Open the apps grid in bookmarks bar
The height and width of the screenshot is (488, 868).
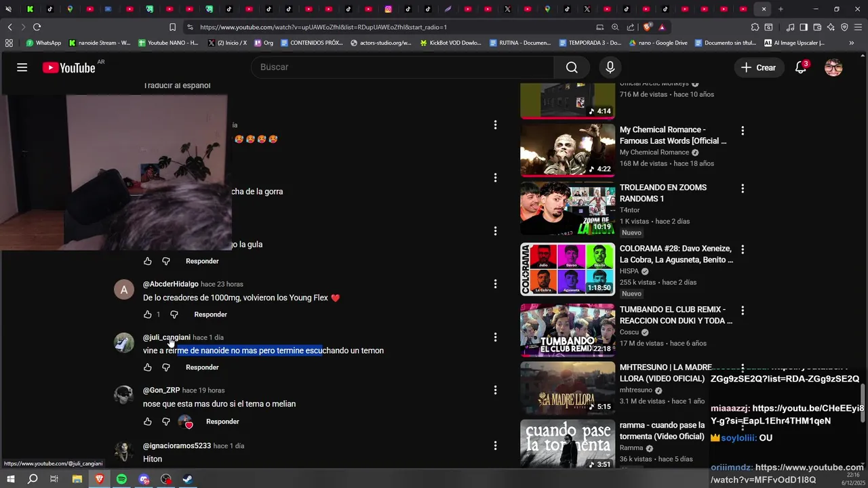click(x=9, y=43)
